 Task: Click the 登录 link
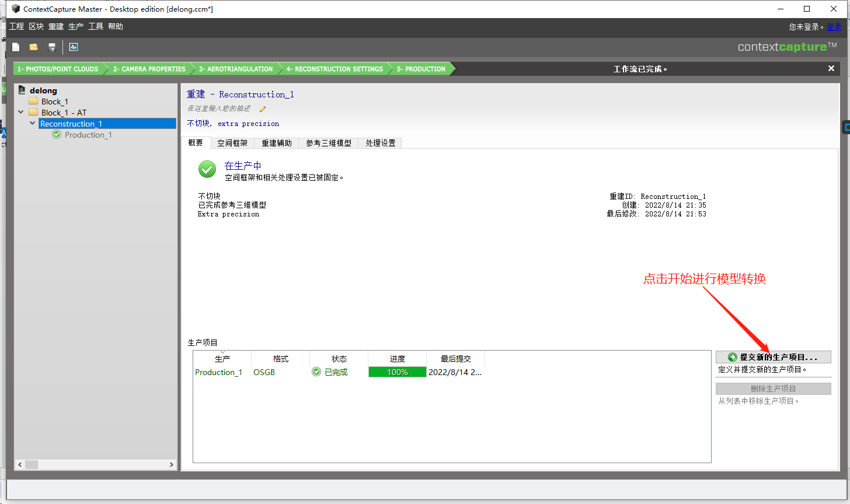tap(834, 27)
